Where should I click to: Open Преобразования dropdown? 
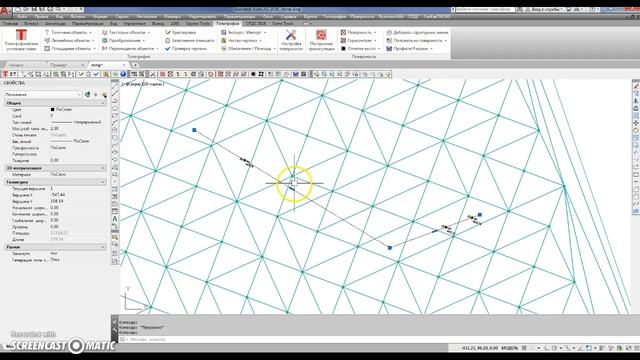pyautogui.click(x=123, y=40)
